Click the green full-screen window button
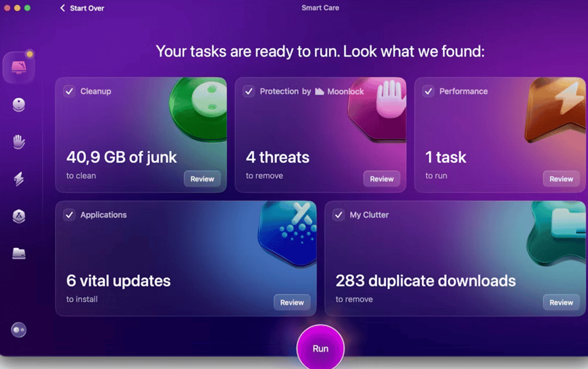 coord(28,8)
